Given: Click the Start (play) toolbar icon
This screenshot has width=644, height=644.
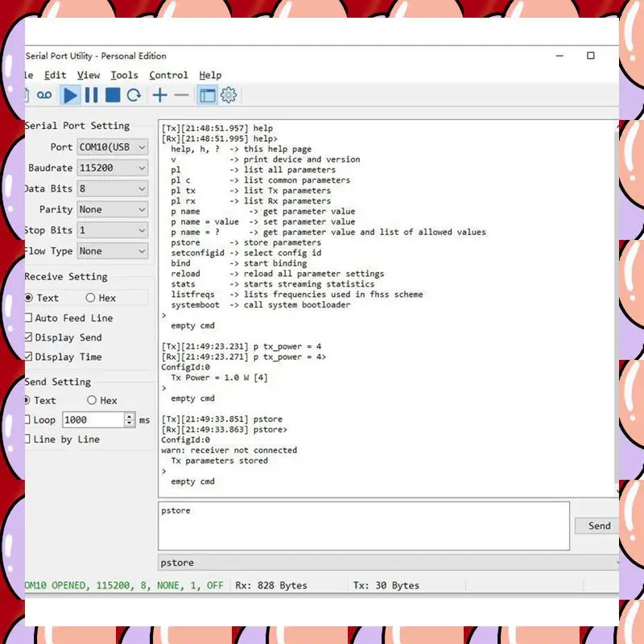Looking at the screenshot, I should pyautogui.click(x=70, y=95).
